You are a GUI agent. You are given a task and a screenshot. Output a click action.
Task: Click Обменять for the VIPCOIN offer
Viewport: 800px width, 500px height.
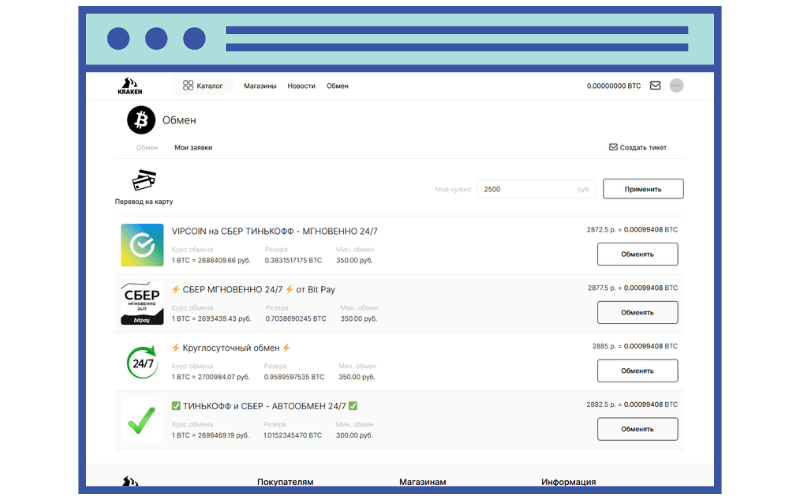[x=637, y=254]
